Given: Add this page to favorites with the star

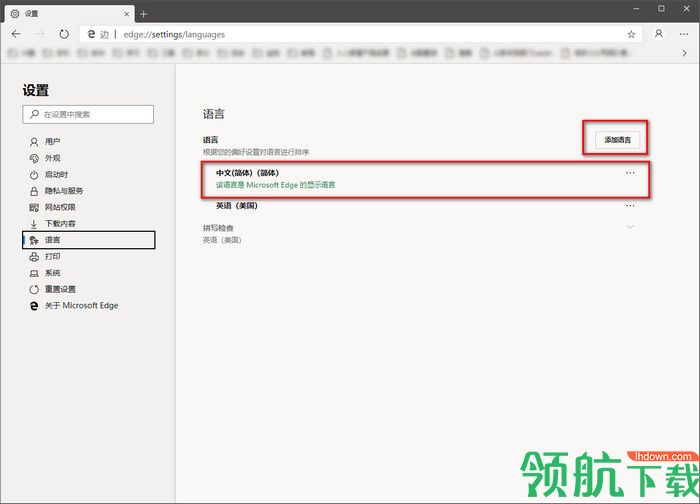Looking at the screenshot, I should (631, 34).
